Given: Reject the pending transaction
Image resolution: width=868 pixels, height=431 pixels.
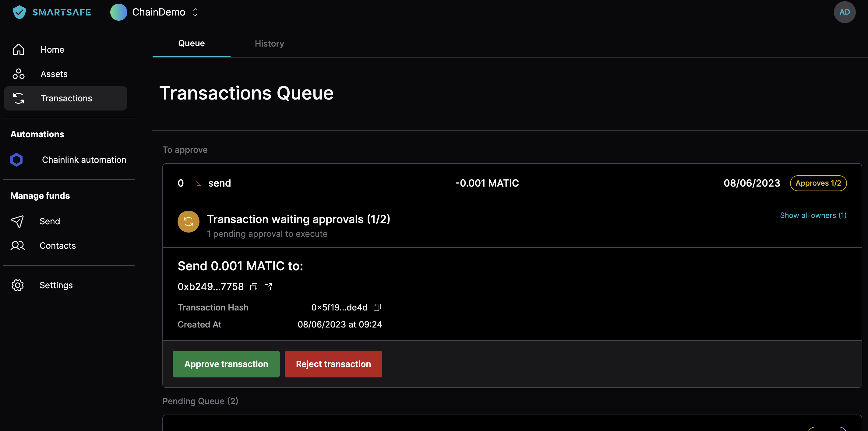Looking at the screenshot, I should click(x=333, y=364).
